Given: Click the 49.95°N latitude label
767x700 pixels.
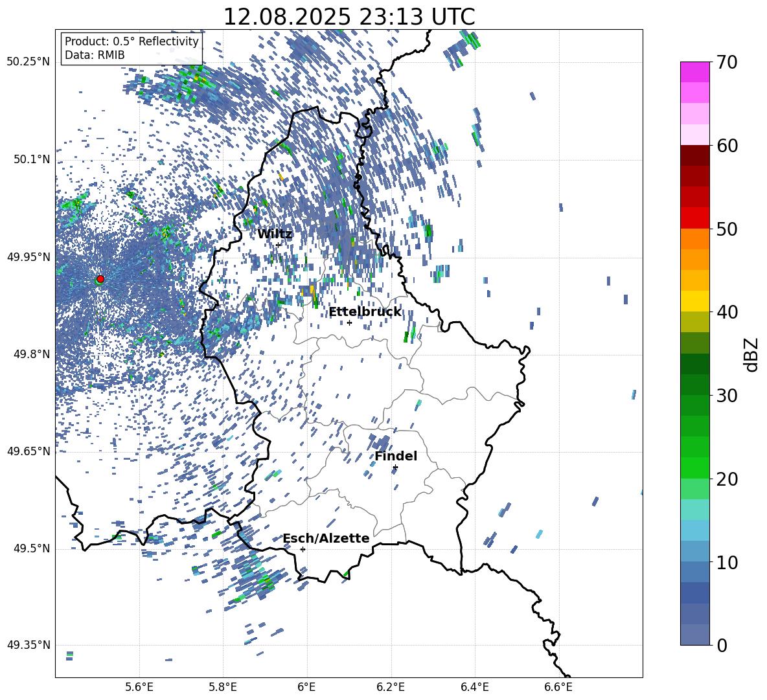Looking at the screenshot, I should (29, 256).
